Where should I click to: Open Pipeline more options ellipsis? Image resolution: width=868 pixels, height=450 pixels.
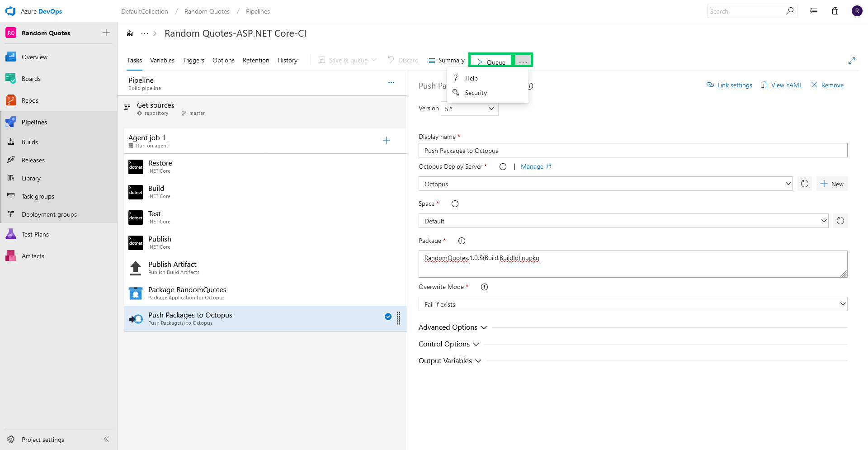pos(391,82)
